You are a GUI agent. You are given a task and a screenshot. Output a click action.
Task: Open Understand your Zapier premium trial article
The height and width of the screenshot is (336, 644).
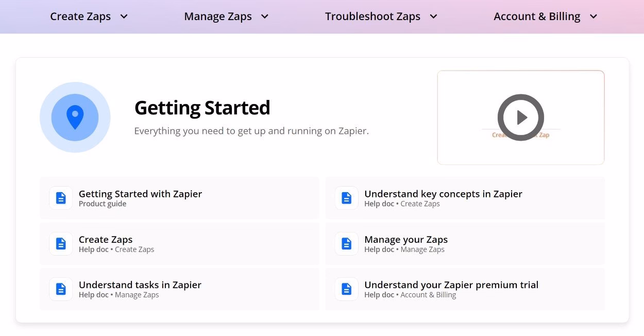click(x=451, y=285)
